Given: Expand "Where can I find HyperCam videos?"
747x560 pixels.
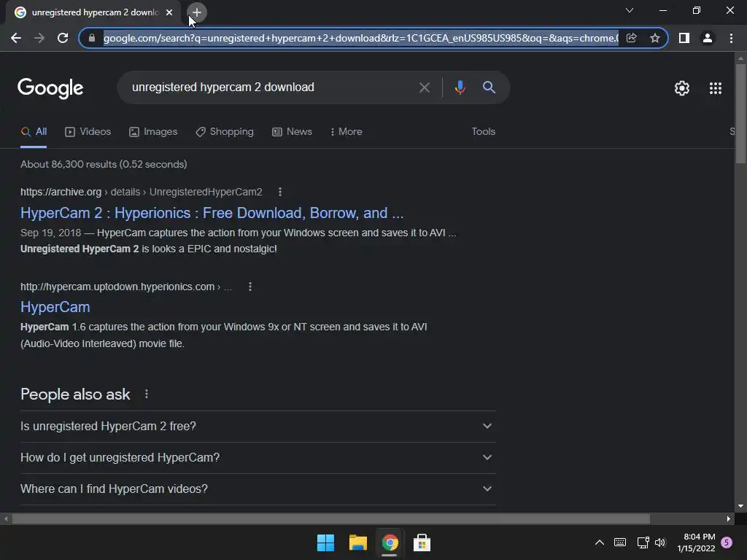Looking at the screenshot, I should coord(258,489).
